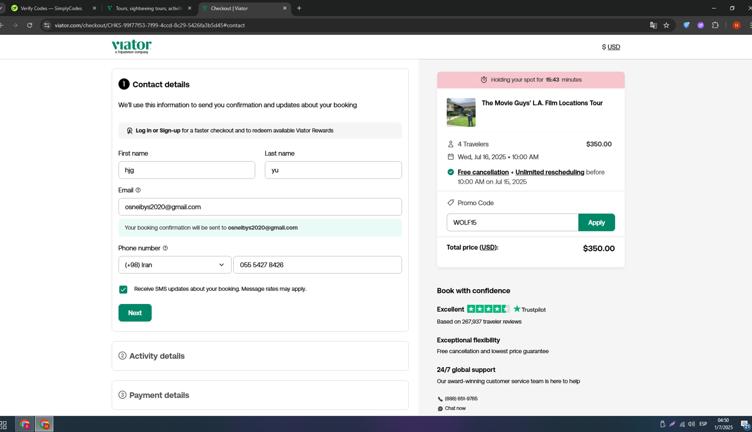Close the Checkout | Viator tab
This screenshot has height=432, width=752.
[x=284, y=8]
